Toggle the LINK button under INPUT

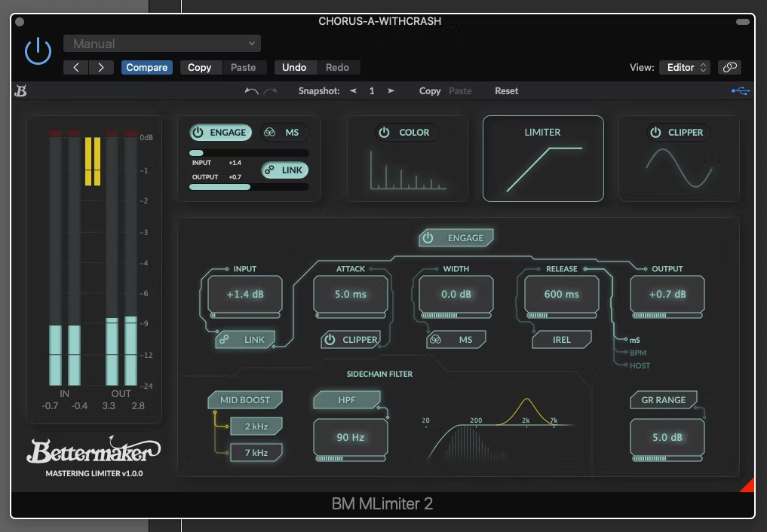[x=245, y=340]
